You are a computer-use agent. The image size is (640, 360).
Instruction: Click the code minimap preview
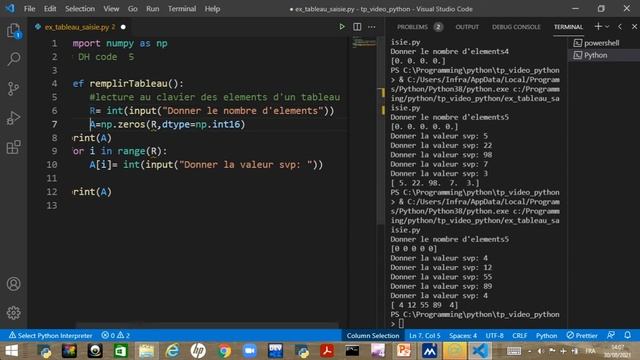click(x=364, y=42)
